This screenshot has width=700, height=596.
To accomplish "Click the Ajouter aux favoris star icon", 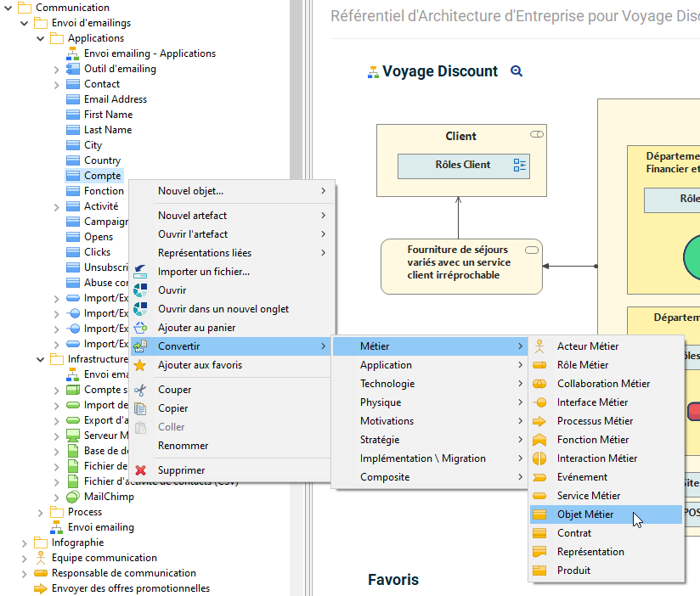I will click(140, 365).
